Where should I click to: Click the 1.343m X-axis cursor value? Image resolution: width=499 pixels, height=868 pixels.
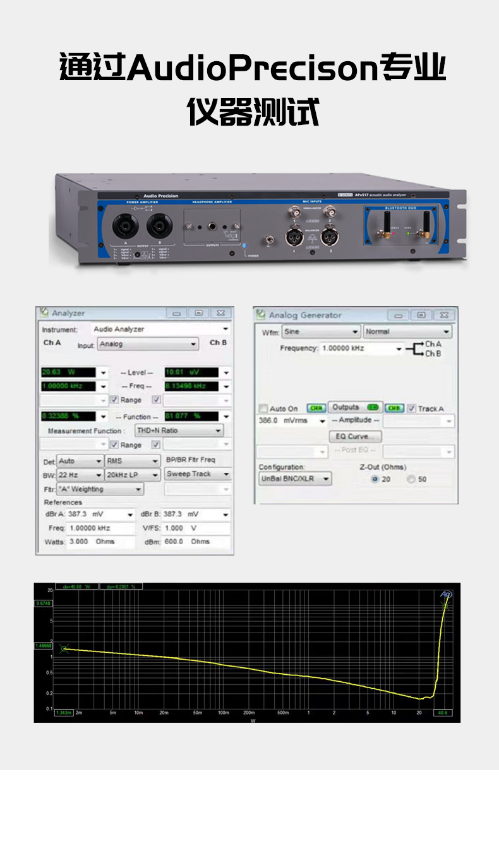point(64,713)
